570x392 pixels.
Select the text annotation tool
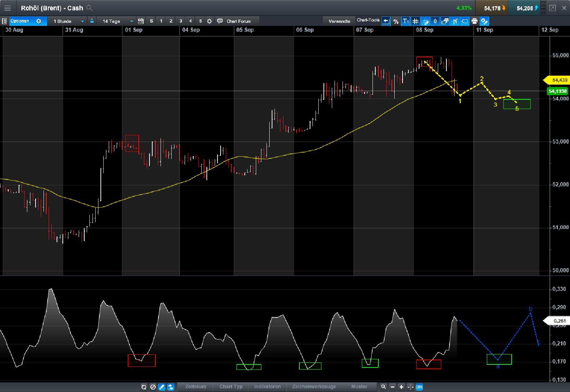406,21
